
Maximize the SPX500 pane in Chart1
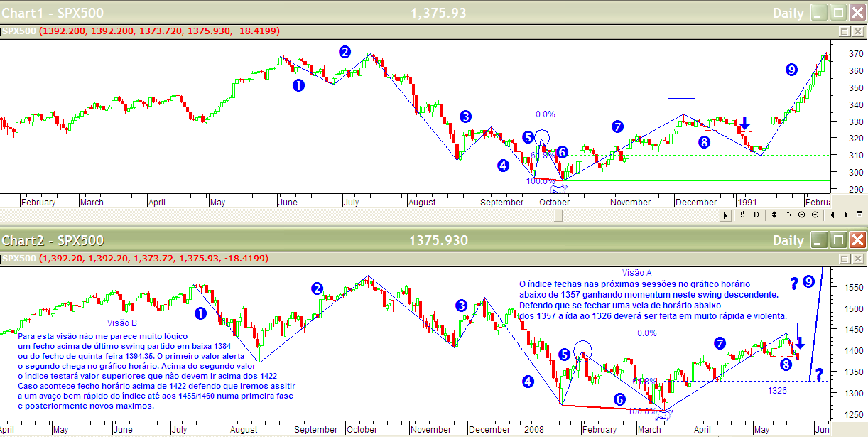[x=845, y=31]
